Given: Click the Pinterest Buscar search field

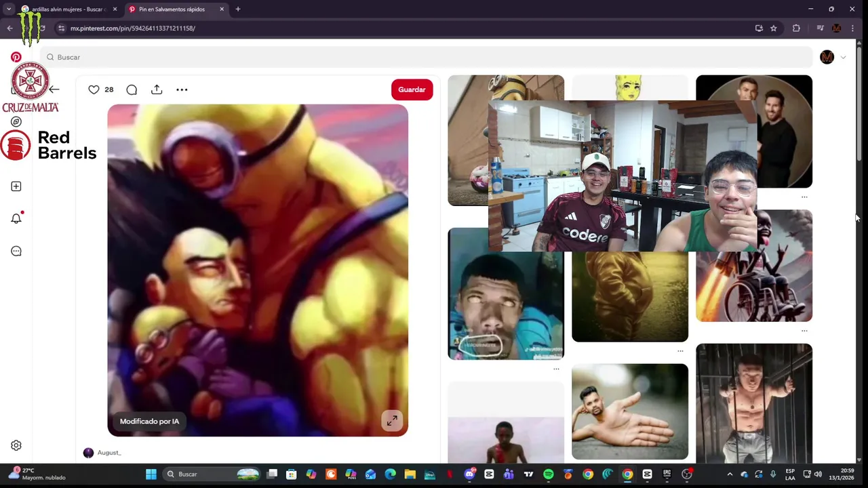Looking at the screenshot, I should pos(426,57).
